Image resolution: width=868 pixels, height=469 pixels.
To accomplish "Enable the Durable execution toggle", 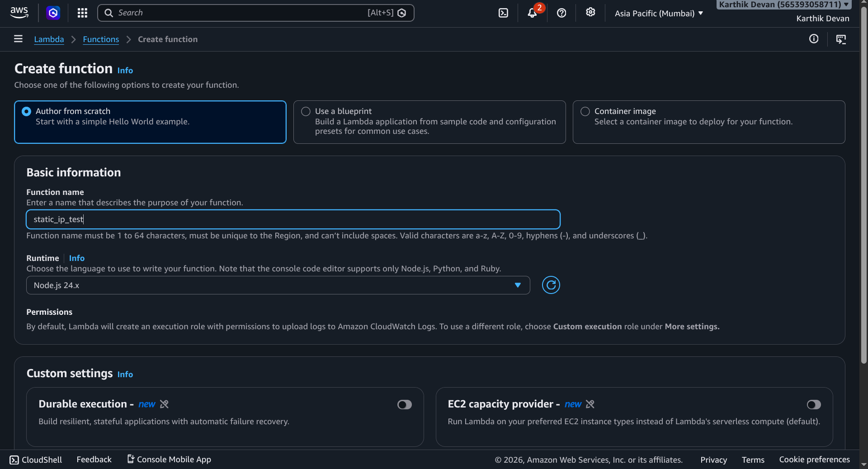I will point(405,405).
